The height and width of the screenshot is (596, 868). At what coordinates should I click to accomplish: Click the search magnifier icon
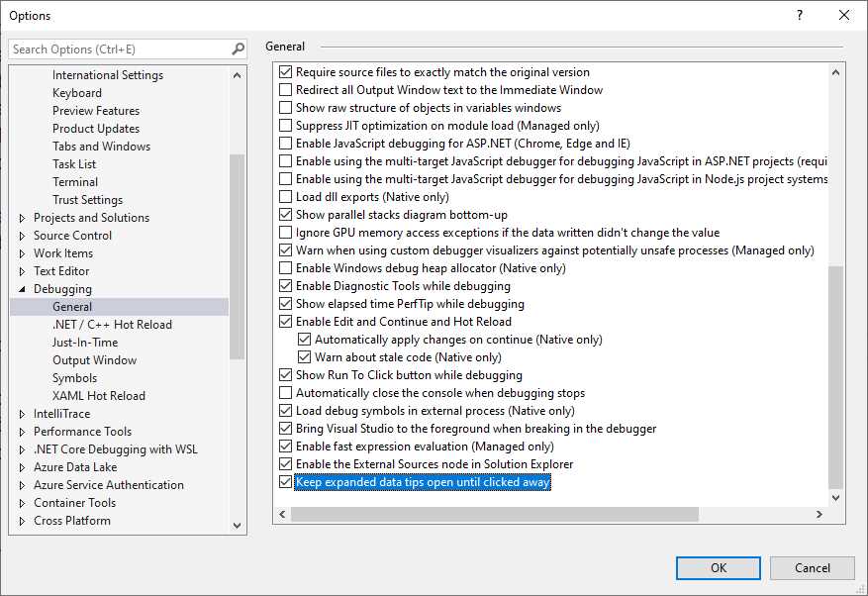click(x=236, y=48)
